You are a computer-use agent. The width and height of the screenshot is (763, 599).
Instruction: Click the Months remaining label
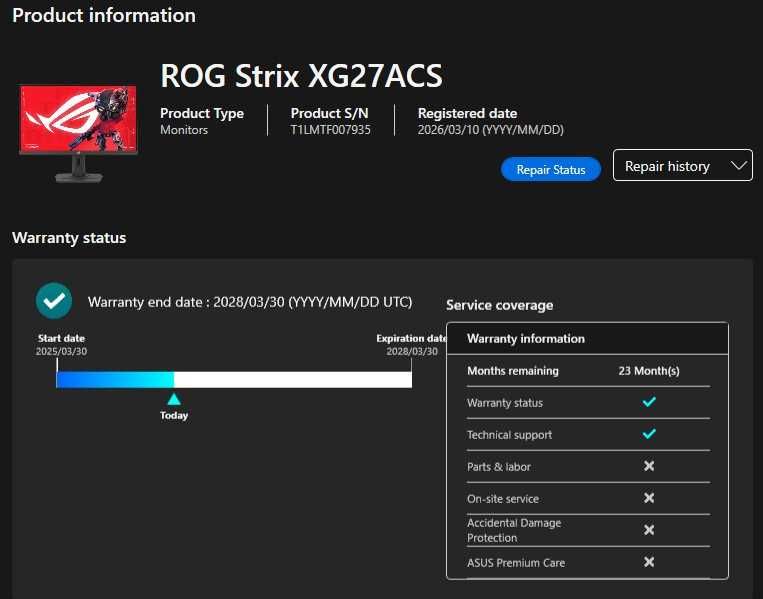pos(513,371)
